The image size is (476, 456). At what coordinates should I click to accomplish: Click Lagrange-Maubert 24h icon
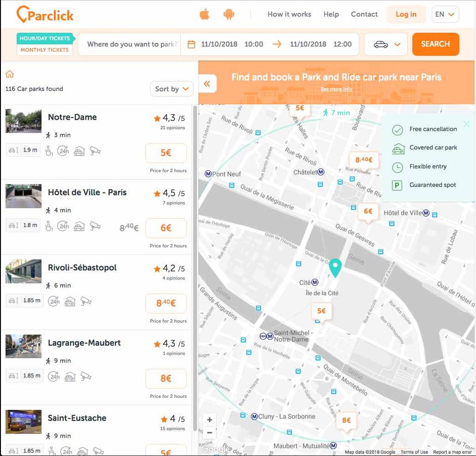(54, 376)
